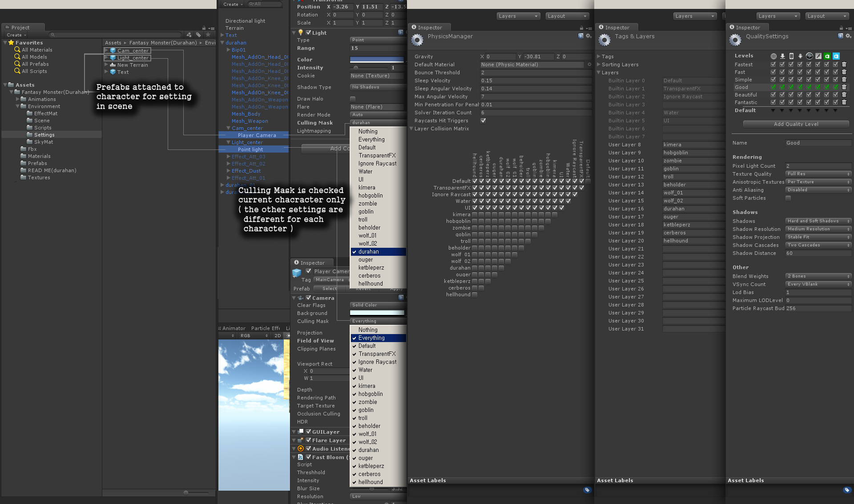Toggle Raycasts Hit Triggers checkbox
Image resolution: width=854 pixels, height=504 pixels.
483,121
